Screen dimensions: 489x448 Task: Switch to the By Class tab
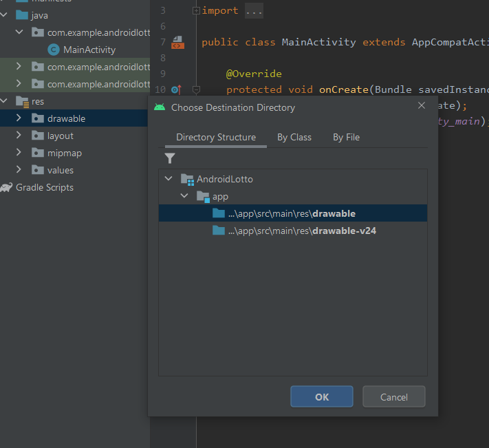[294, 137]
